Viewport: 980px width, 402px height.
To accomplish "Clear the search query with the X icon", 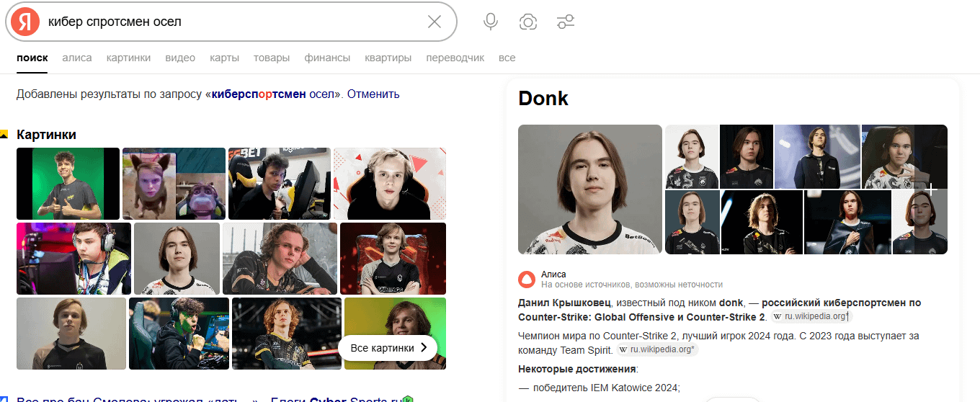I will coord(435,22).
